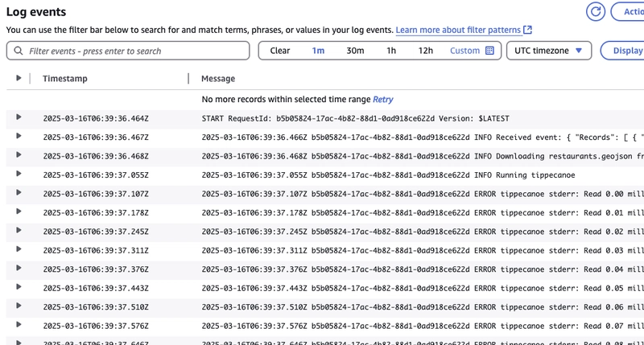Click the Clear time range button
This screenshot has width=644, height=345.
pos(279,51)
